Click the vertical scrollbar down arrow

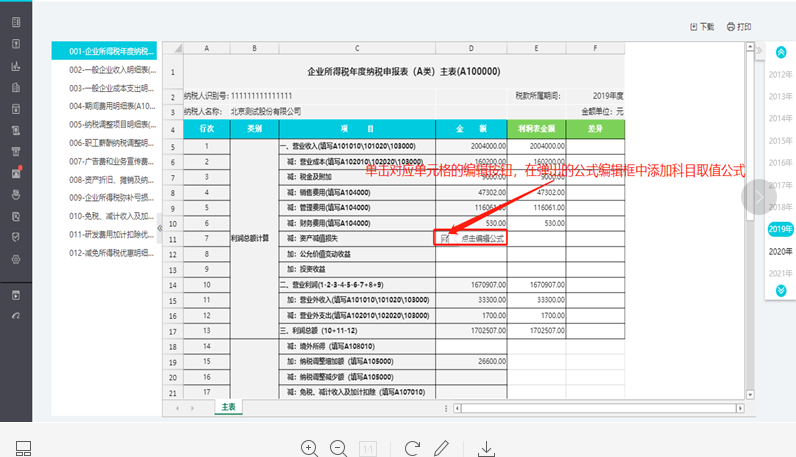click(750, 395)
